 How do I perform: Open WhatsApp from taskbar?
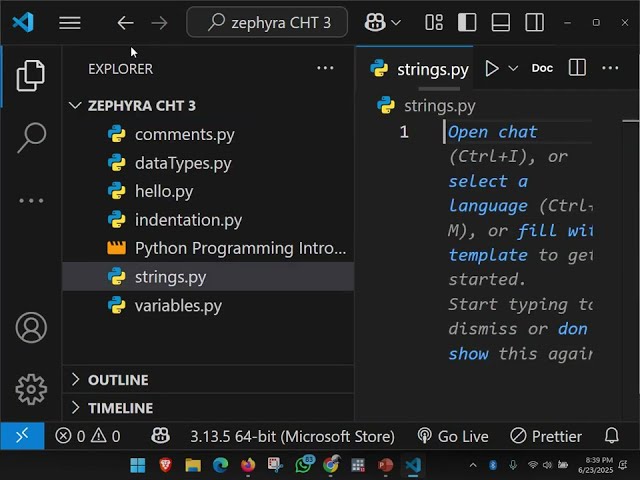[304, 464]
